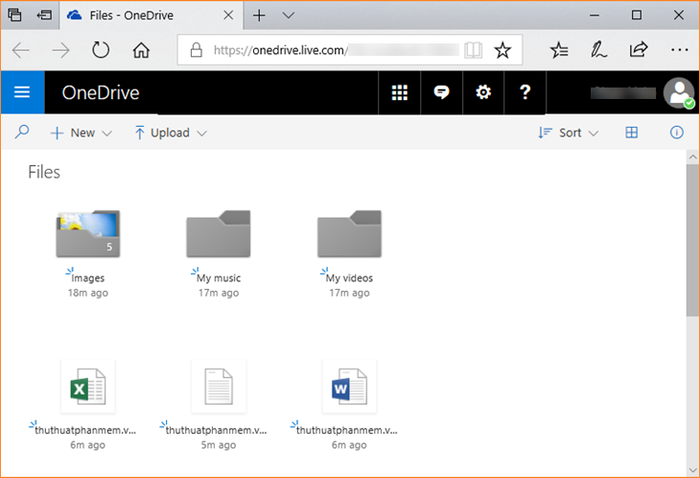The image size is (700, 478).
Task: Open the account profile picture
Action: (679, 93)
